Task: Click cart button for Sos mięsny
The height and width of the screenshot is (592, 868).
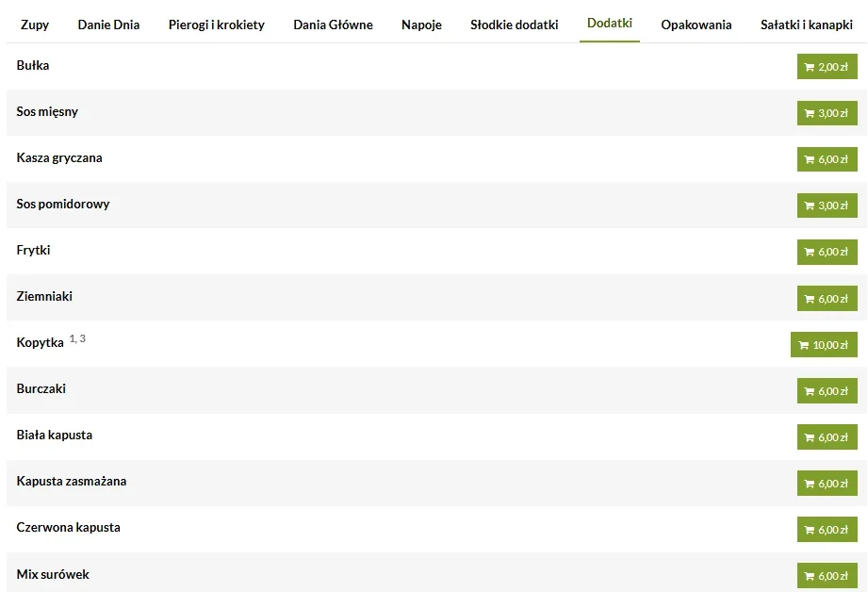Action: pyautogui.click(x=827, y=113)
